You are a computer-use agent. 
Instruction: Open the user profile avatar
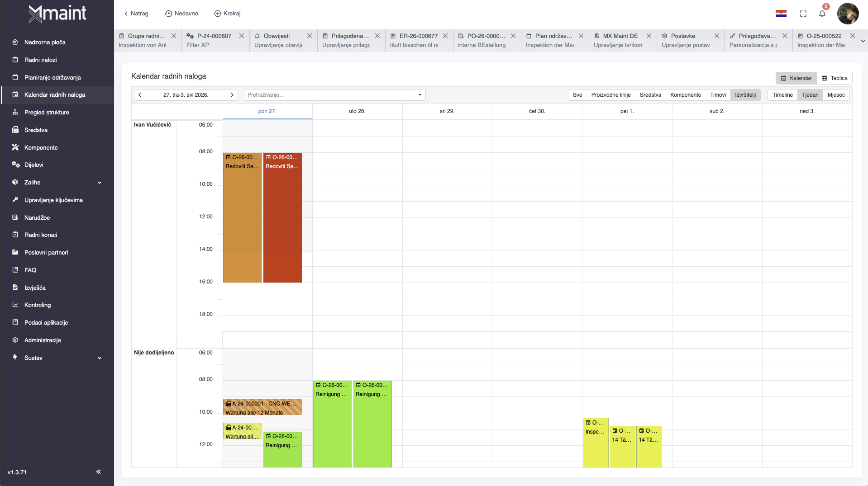point(847,14)
